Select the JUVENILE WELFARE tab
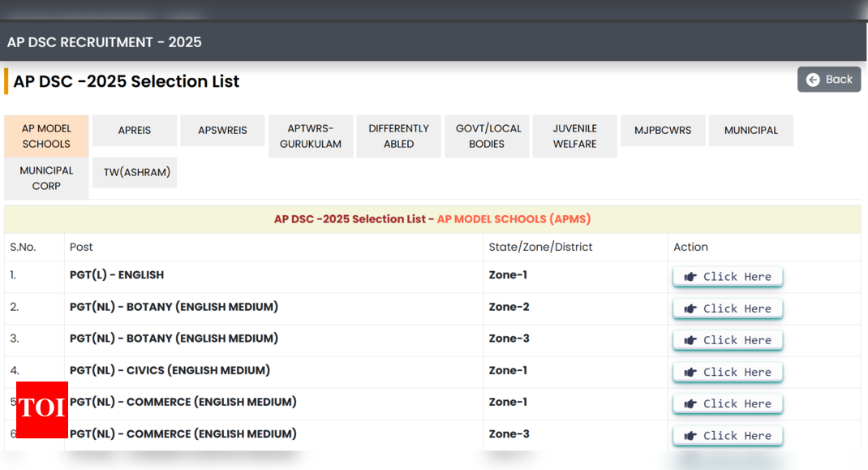This screenshot has width=868, height=470. [574, 136]
